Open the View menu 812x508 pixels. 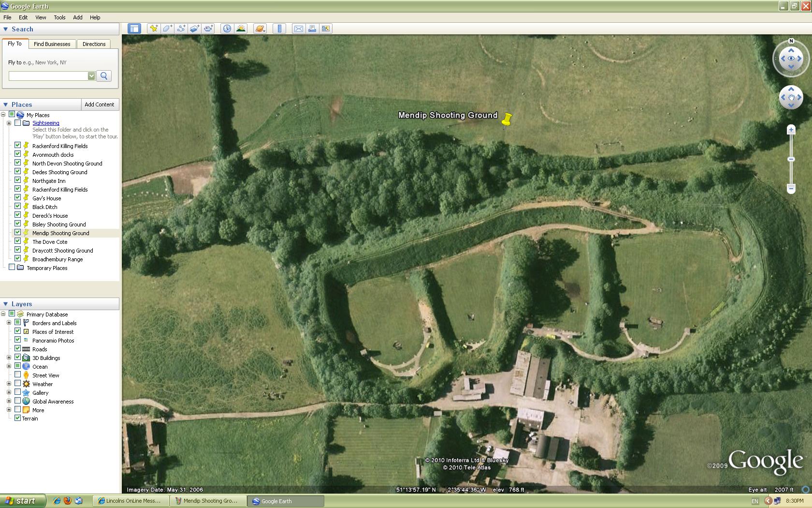41,17
